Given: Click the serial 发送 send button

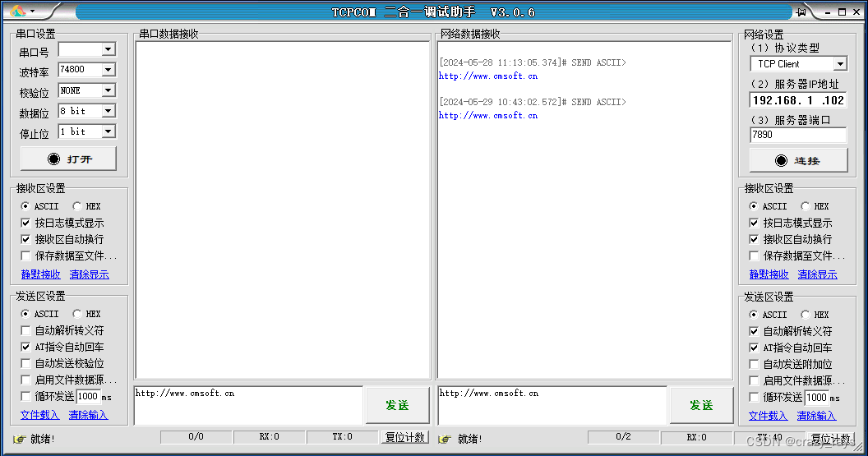Looking at the screenshot, I should click(x=398, y=405).
